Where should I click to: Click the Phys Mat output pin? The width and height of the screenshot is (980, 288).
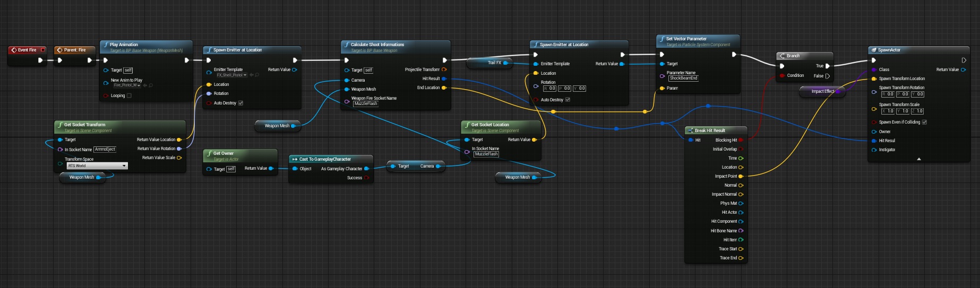click(x=741, y=203)
